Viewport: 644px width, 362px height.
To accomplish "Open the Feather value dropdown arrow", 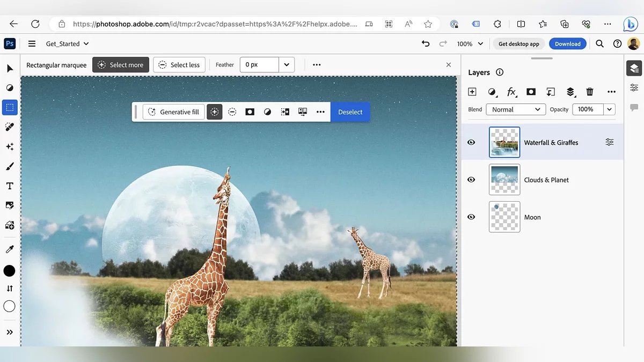I will [287, 65].
